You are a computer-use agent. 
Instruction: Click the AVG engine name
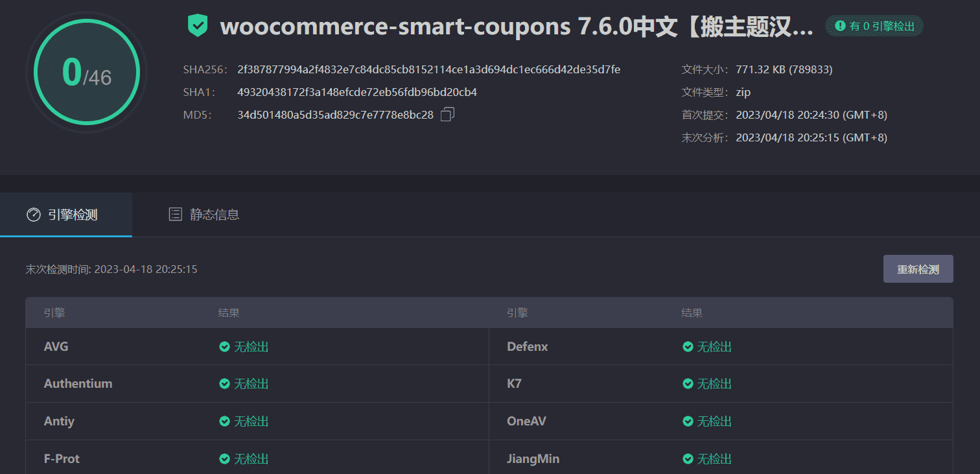(56, 347)
